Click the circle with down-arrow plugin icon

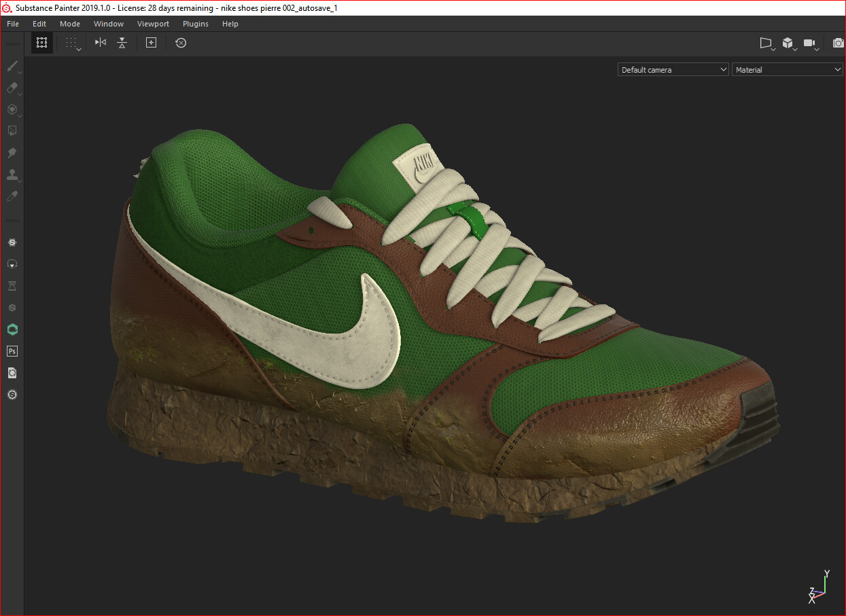point(12,264)
